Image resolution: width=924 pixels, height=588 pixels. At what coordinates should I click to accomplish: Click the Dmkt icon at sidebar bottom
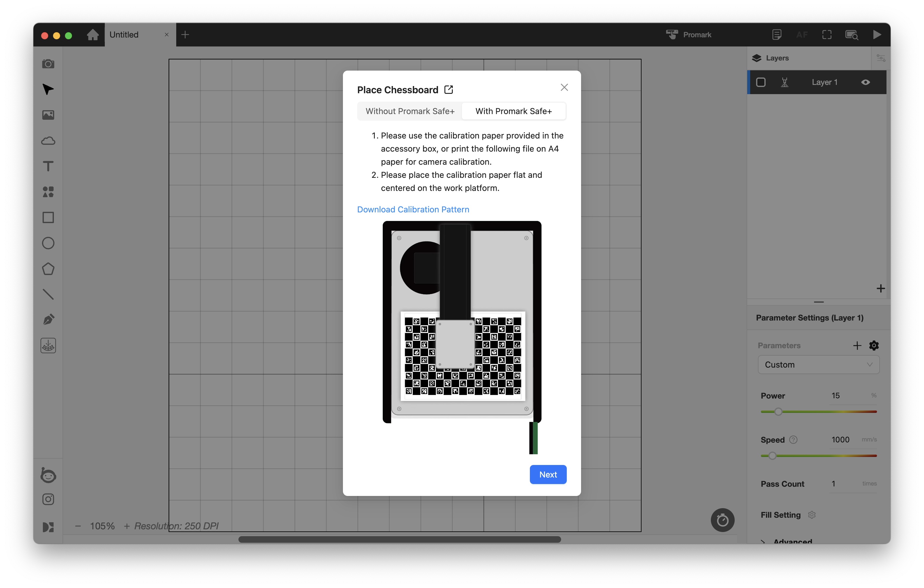pos(48,527)
